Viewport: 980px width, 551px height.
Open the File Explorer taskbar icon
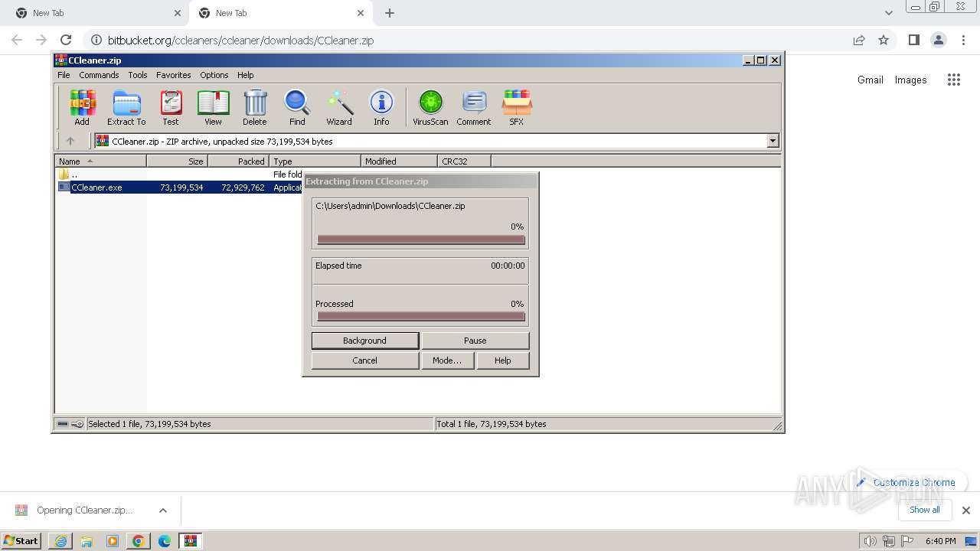point(87,541)
